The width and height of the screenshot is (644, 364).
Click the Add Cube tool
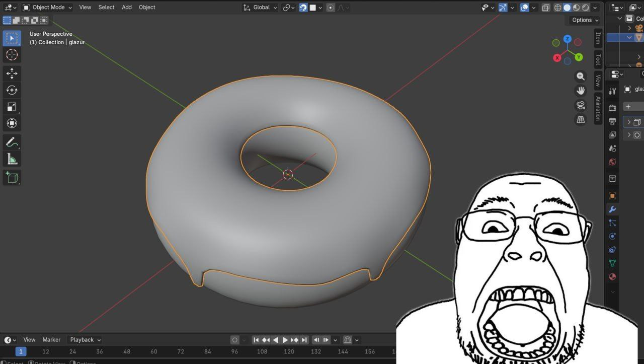pyautogui.click(x=12, y=177)
